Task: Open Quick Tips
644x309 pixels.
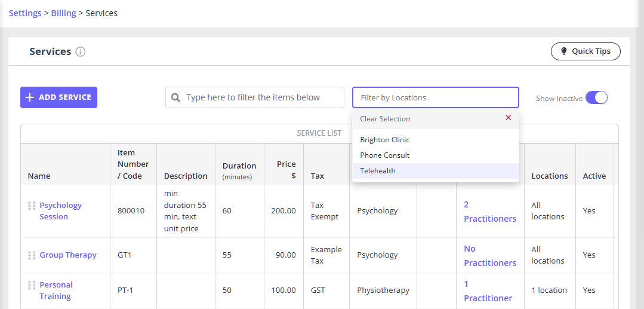Action: (585, 51)
